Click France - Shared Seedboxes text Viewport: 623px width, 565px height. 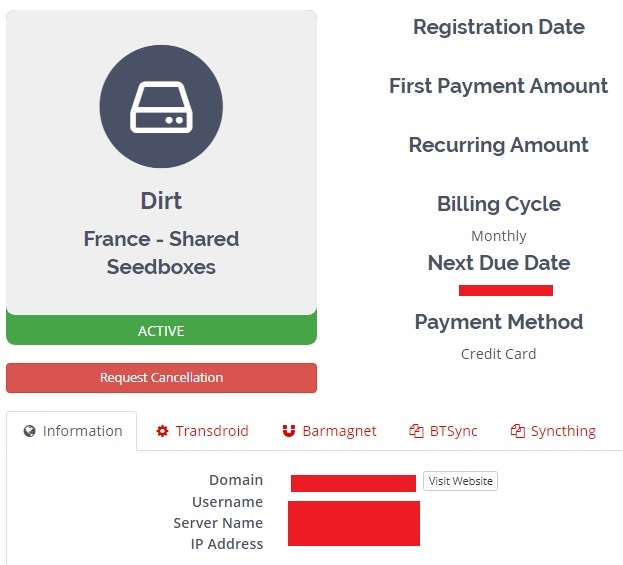click(161, 253)
